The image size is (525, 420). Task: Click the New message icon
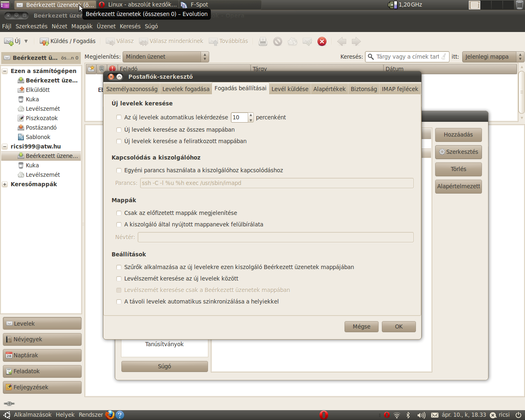[9, 41]
